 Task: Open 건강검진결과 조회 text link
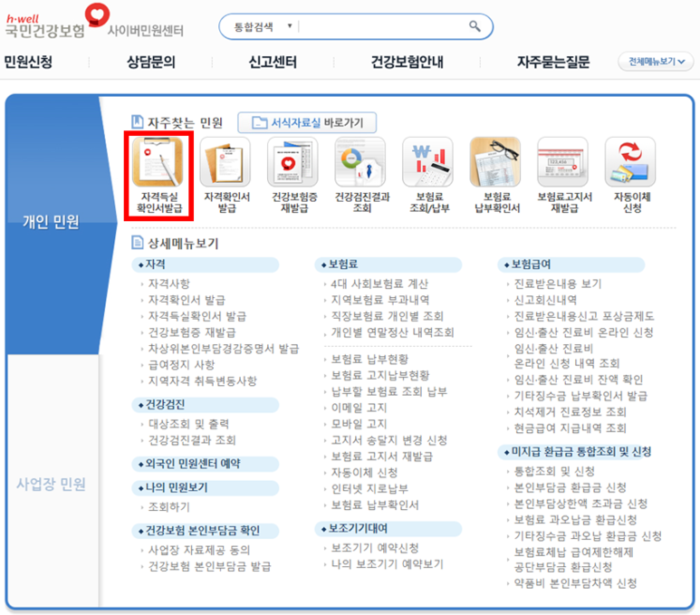192,440
